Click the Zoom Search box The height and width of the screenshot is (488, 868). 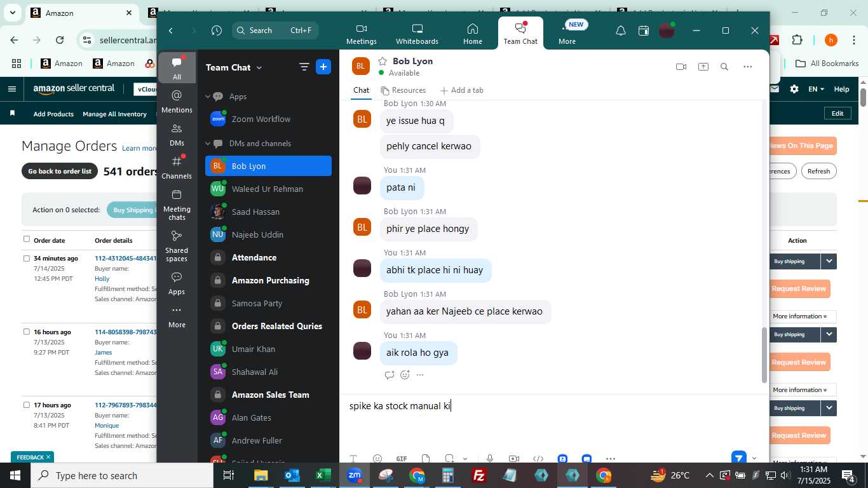click(x=275, y=30)
